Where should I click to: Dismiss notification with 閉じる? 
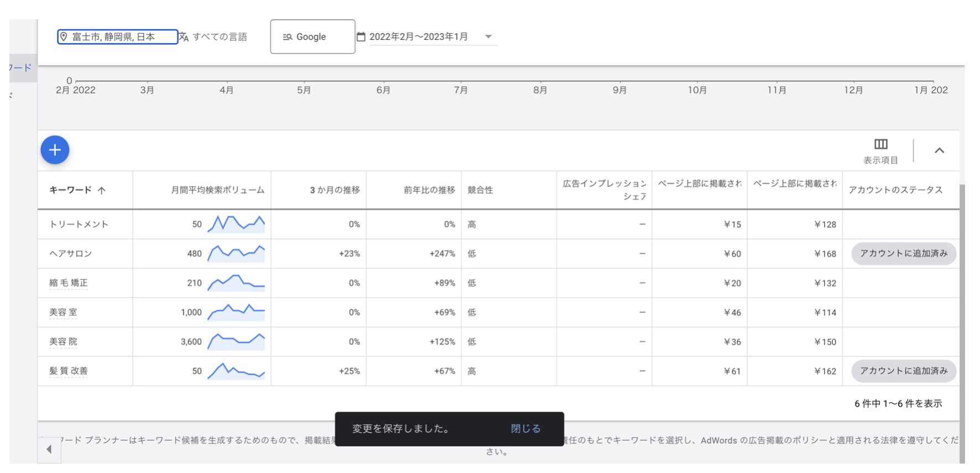coord(525,429)
